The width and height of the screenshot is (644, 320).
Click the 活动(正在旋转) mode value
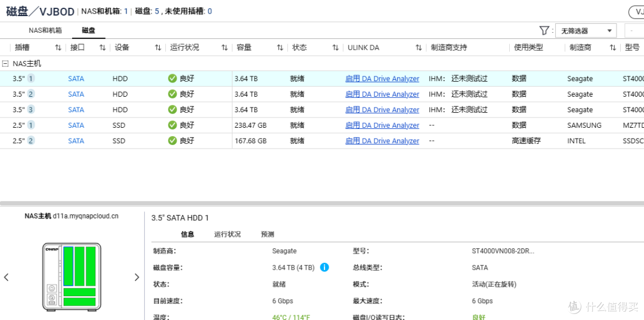pyautogui.click(x=494, y=284)
